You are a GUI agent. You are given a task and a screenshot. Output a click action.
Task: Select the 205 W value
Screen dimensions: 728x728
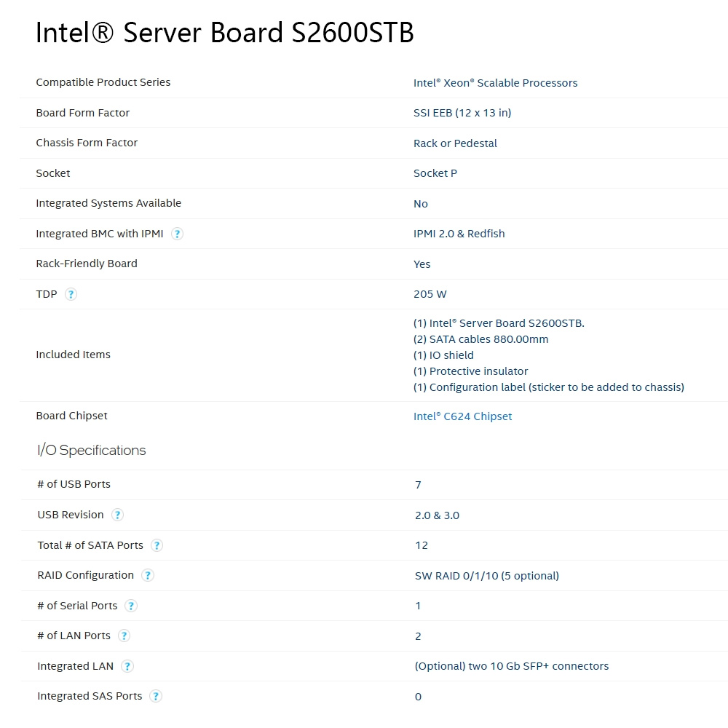[x=430, y=294]
